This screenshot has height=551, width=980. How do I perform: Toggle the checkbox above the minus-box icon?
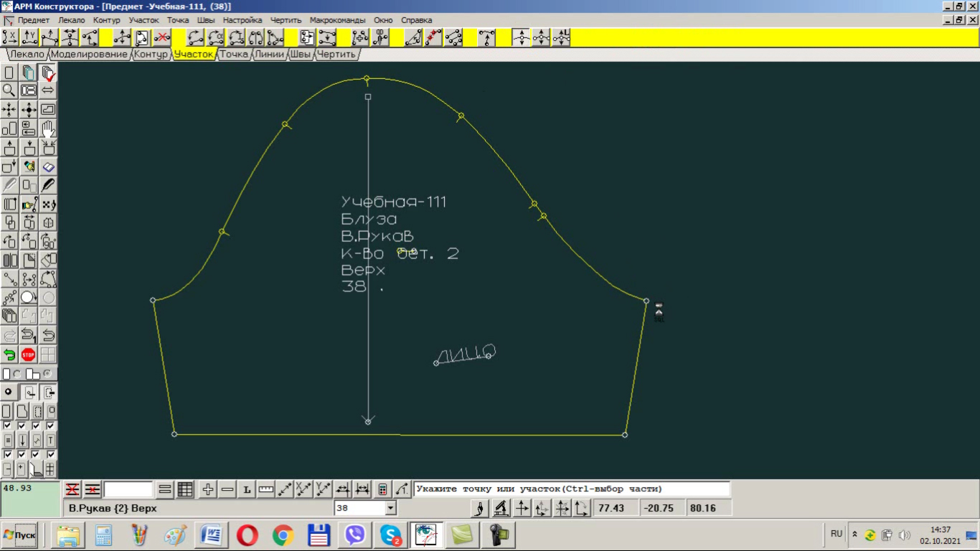coord(8,455)
